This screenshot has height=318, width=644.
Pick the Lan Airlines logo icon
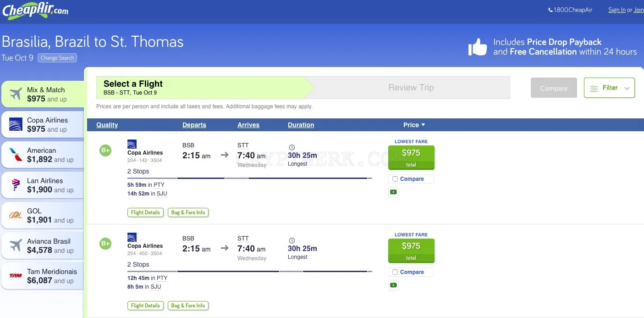tap(16, 185)
